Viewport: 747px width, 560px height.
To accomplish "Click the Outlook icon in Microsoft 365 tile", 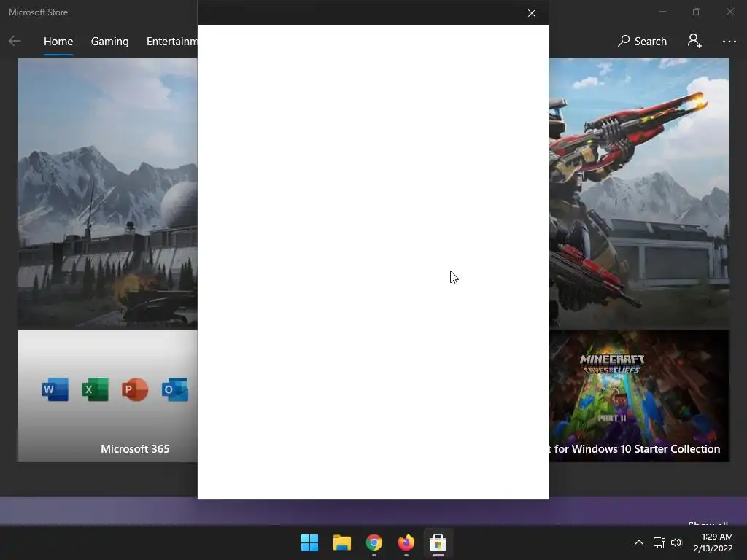I will pos(175,389).
